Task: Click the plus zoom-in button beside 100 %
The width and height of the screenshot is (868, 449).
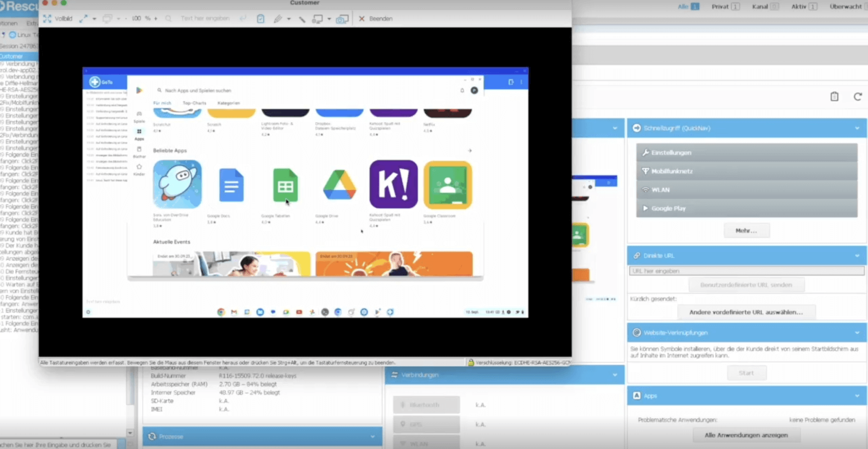Action: coord(156,18)
